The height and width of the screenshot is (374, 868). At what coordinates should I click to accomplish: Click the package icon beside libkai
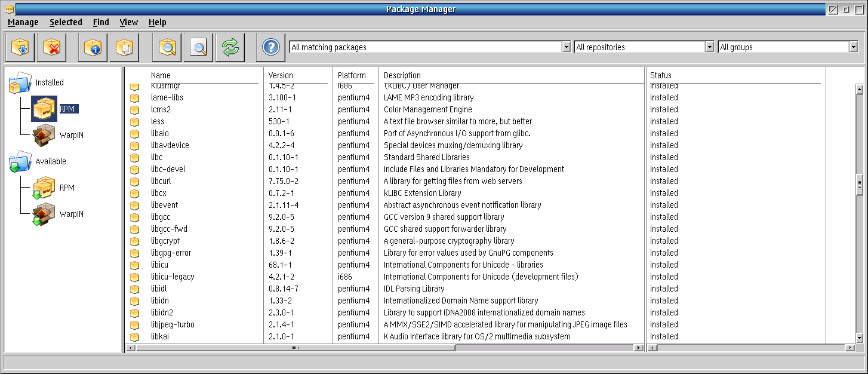pyautogui.click(x=135, y=336)
